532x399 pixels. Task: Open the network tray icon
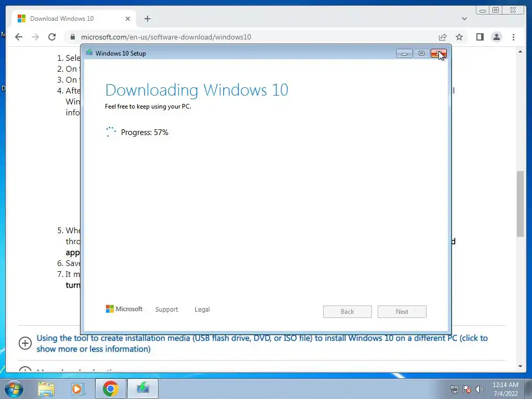(x=454, y=389)
